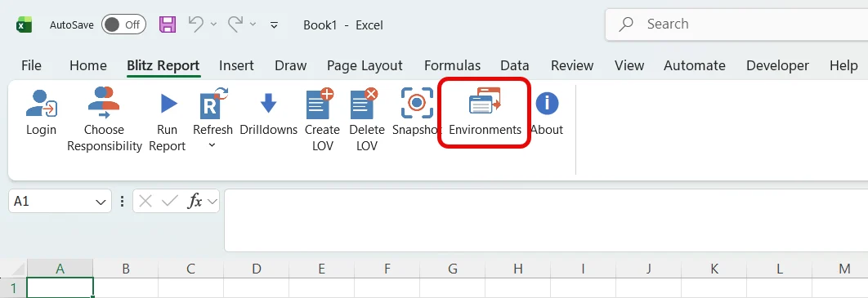Click Create LOV icon
The width and height of the screenshot is (868, 298).
320,103
